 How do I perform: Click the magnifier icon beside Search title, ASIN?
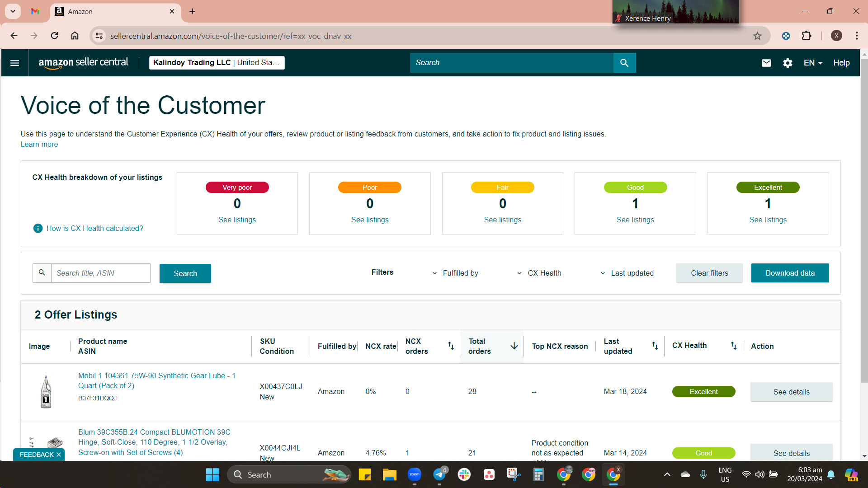click(x=42, y=273)
